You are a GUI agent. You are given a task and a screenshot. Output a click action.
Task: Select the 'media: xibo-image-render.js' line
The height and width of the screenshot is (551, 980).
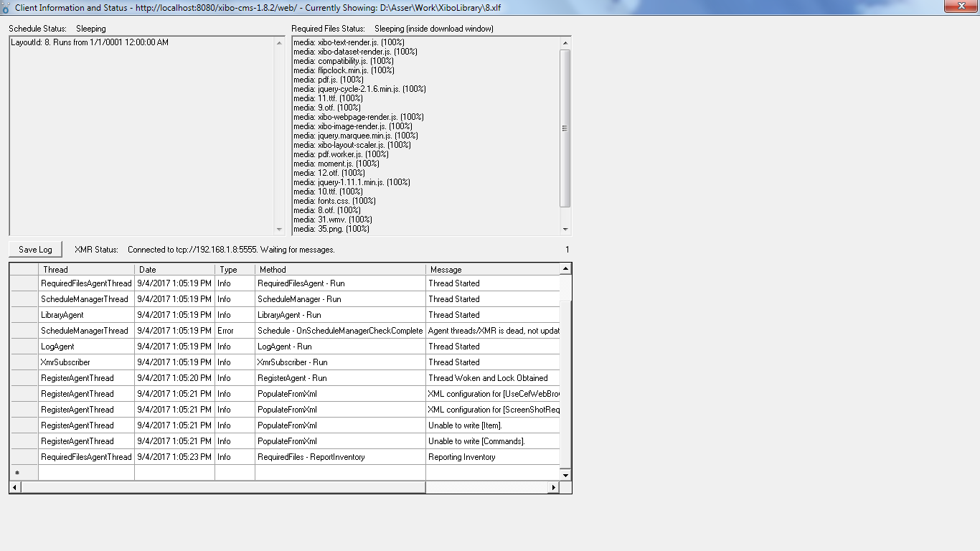click(x=353, y=126)
